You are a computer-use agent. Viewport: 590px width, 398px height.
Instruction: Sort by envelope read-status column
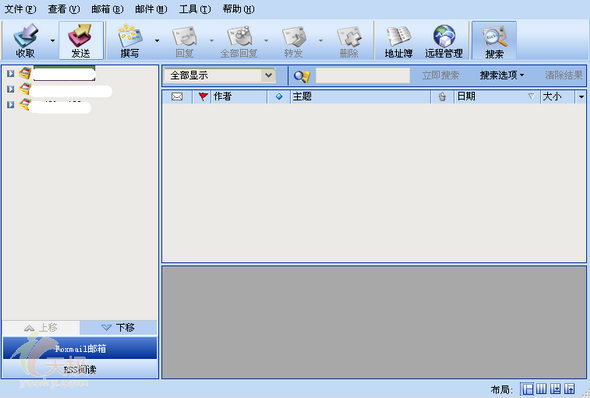[x=177, y=97]
